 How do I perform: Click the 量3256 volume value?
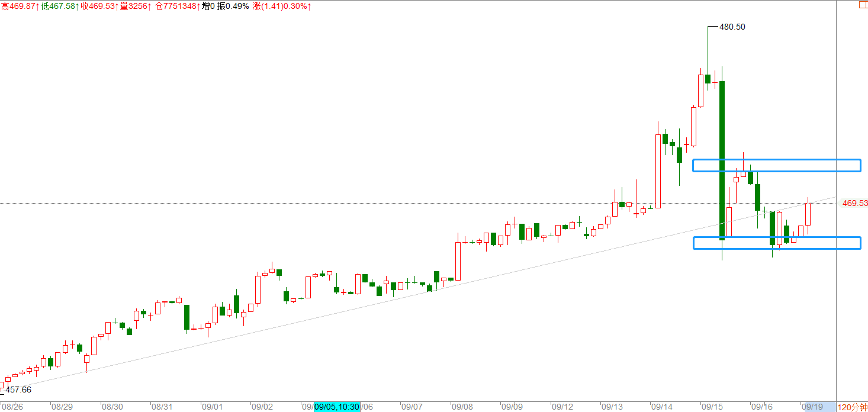coord(136,6)
